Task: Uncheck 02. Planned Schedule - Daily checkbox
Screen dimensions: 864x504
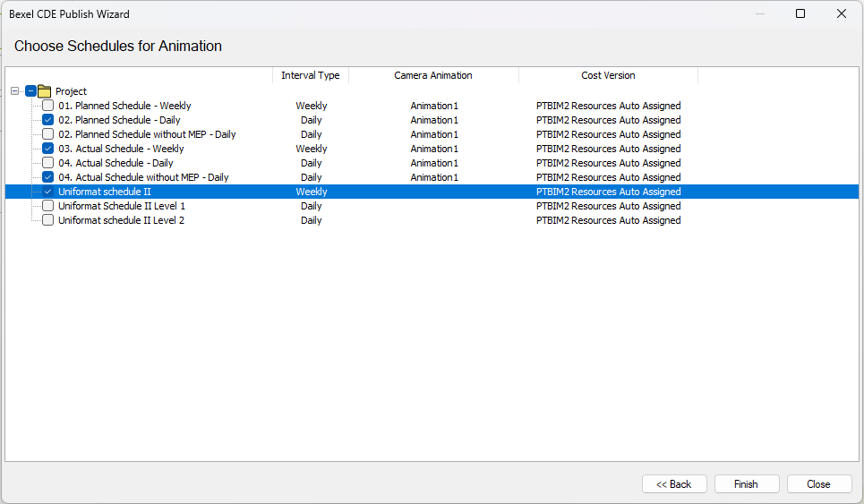Action: tap(48, 120)
